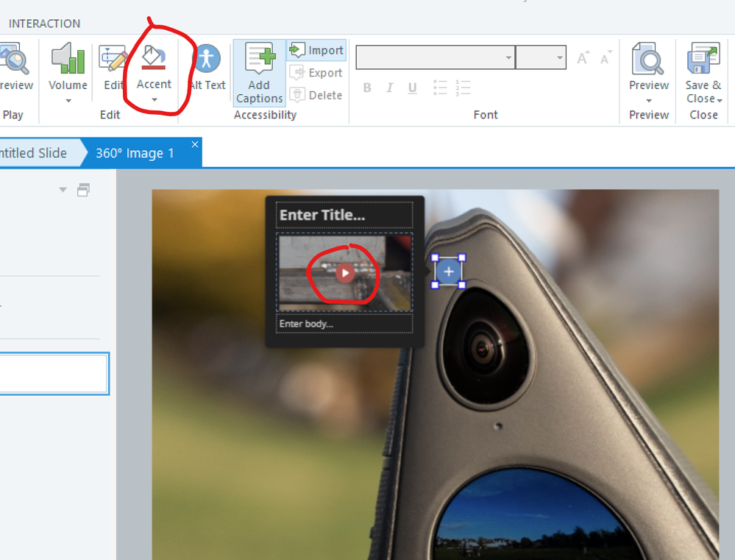The height and width of the screenshot is (560, 735).
Task: Expand the Volume dropdown arrow
Action: (68, 100)
